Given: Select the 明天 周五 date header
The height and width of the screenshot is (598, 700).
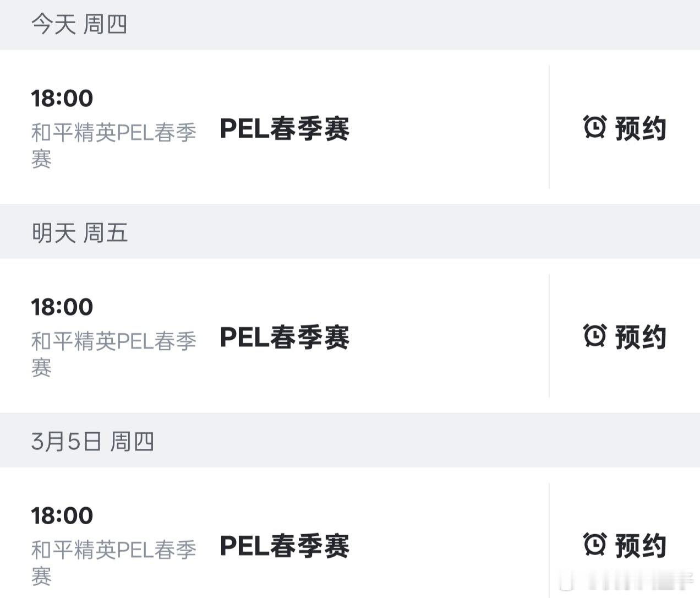Looking at the screenshot, I should (x=79, y=233).
